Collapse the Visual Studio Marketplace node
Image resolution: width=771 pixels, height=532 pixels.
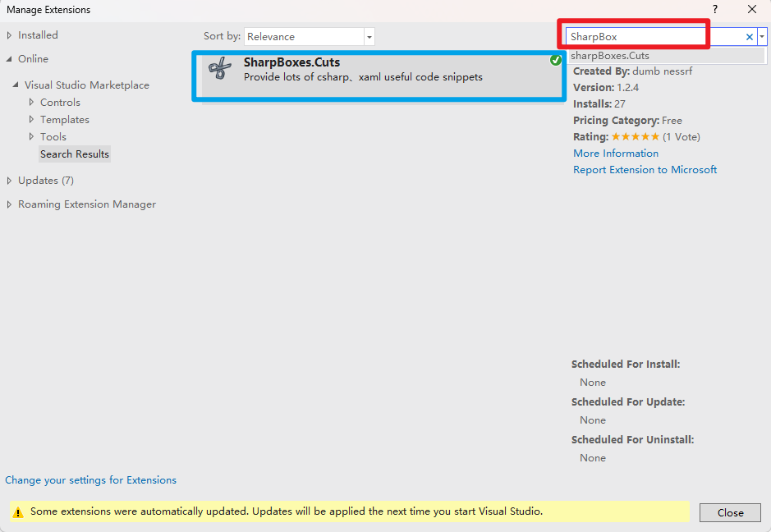click(16, 85)
